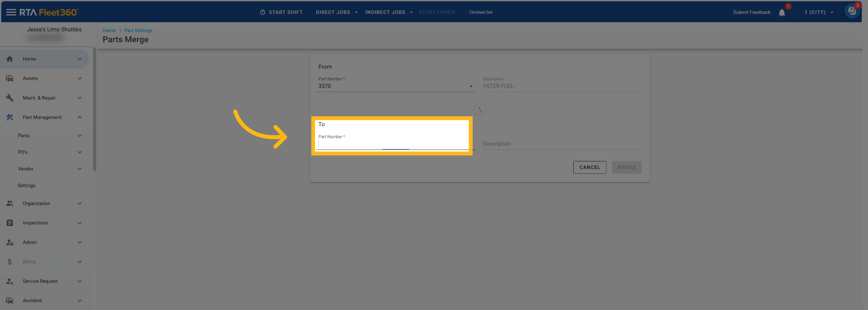
Task: Go to the Part Settings breadcrumb link
Action: pyautogui.click(x=138, y=30)
